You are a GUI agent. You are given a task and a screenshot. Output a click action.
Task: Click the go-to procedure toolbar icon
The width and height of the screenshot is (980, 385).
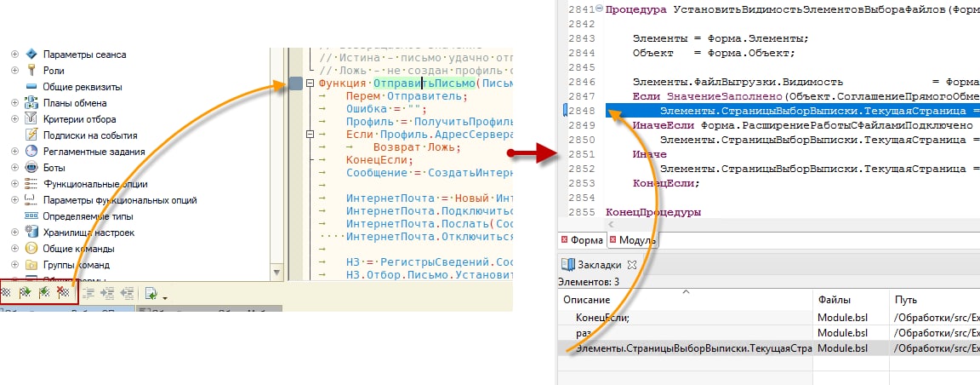coord(151,292)
